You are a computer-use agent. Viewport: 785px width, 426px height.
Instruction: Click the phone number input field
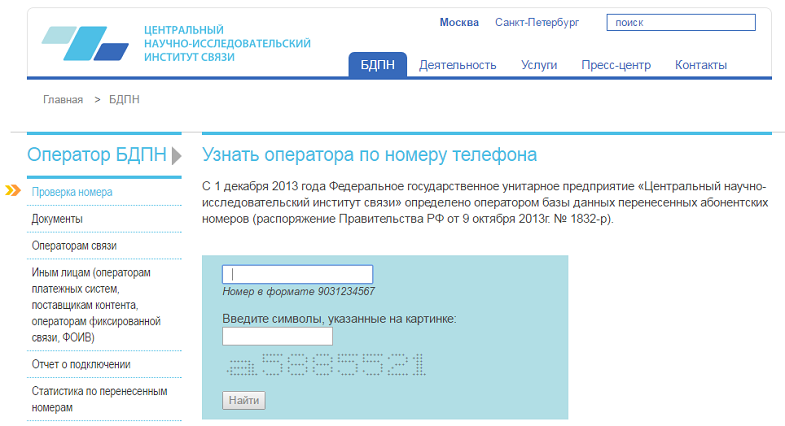pos(297,274)
